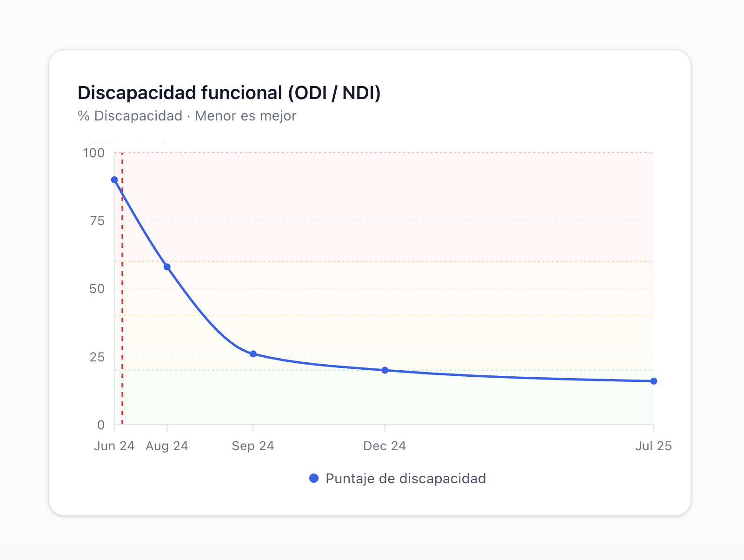This screenshot has height=560, width=744.
Task: Select the Dec 24 axis label
Action: tap(385, 446)
